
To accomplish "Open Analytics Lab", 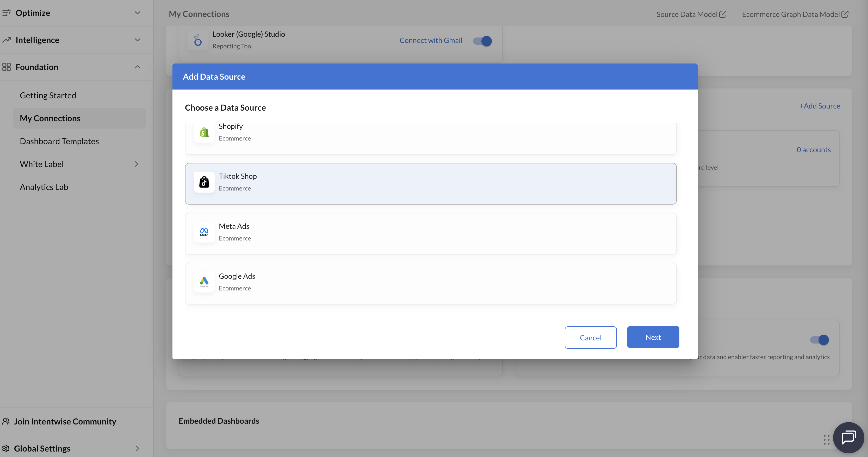I will tap(44, 187).
